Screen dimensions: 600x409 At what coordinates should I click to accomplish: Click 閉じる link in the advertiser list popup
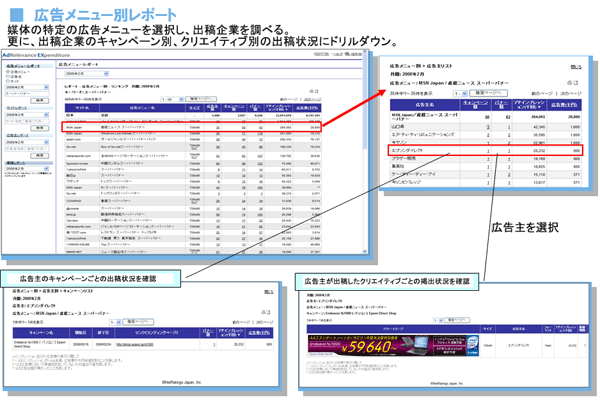[x=576, y=67]
